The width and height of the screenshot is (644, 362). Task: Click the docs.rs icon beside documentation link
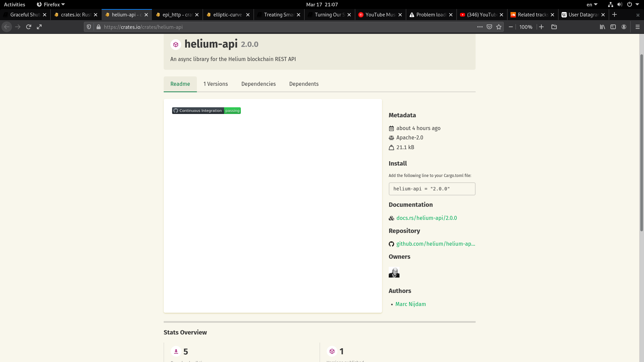[x=391, y=218]
